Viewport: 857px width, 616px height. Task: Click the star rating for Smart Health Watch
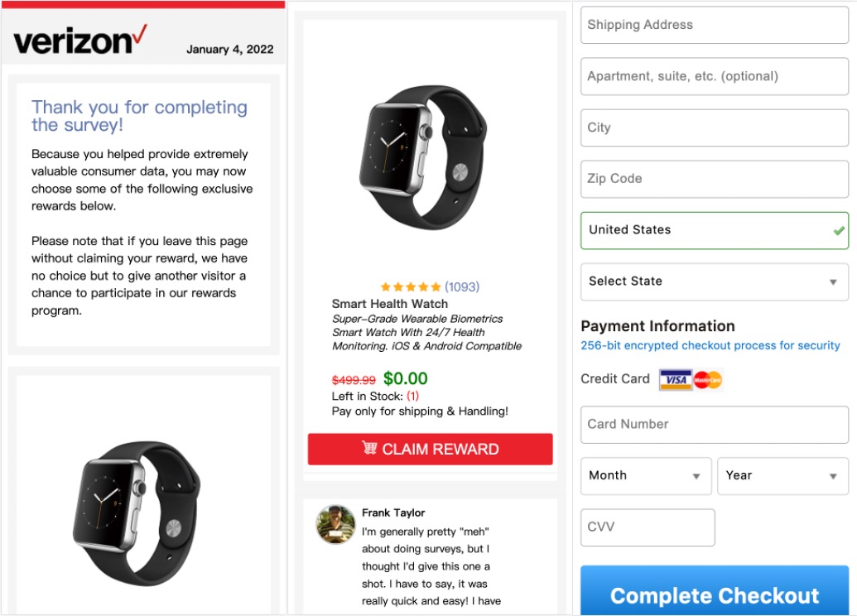411,286
